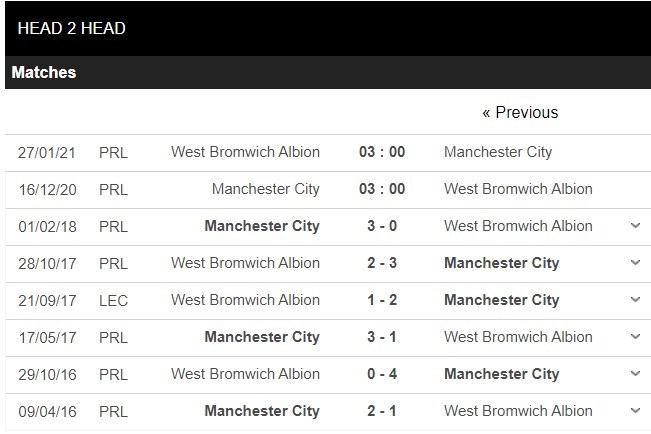Expand the 01/02/18 match row chevron
Image resolution: width=651 pixels, height=434 pixels.
tap(635, 226)
